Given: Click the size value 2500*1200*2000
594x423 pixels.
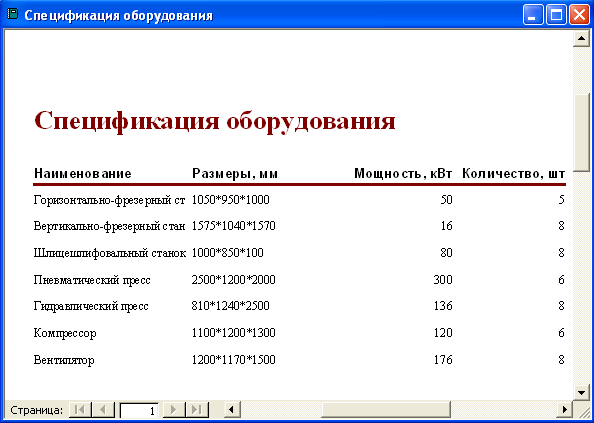Looking at the screenshot, I should tap(233, 280).
